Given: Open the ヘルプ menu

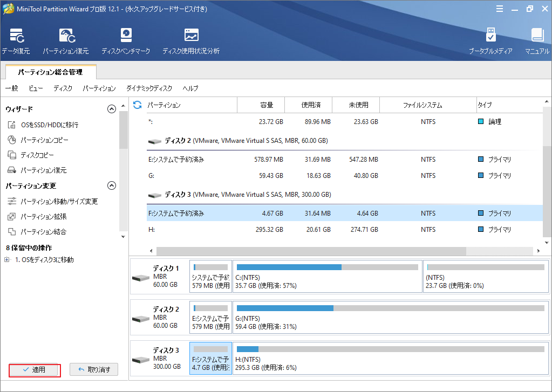Looking at the screenshot, I should (190, 88).
